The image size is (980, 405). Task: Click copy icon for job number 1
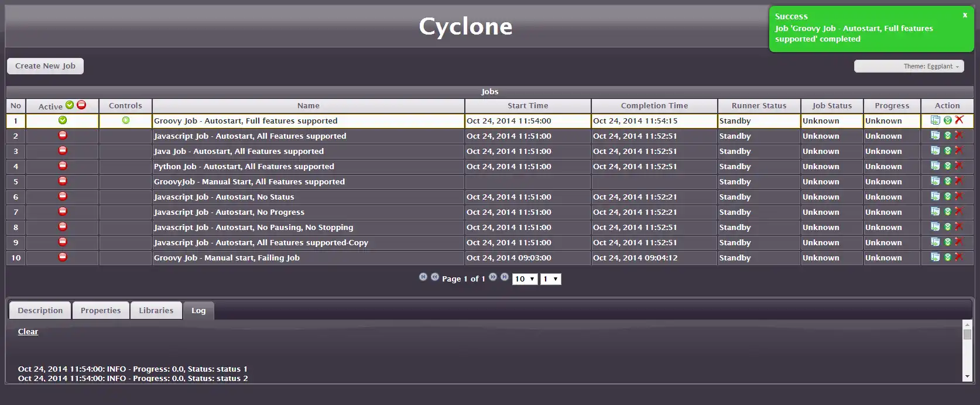tap(936, 120)
